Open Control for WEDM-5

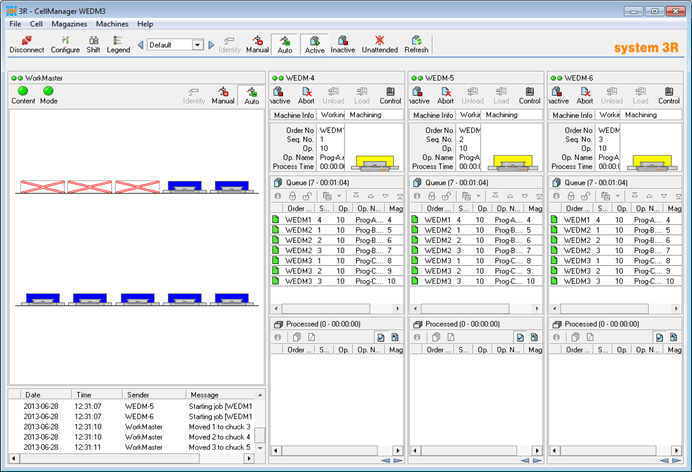click(x=530, y=95)
